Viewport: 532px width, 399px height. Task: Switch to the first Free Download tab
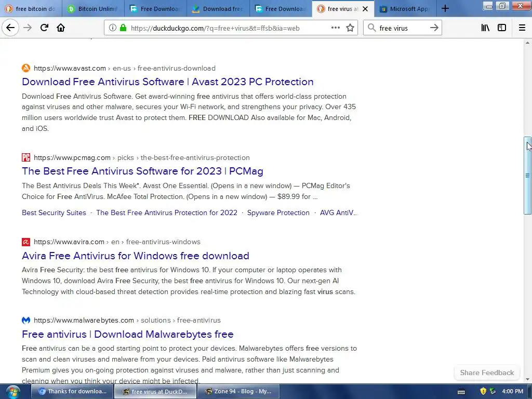[155, 9]
